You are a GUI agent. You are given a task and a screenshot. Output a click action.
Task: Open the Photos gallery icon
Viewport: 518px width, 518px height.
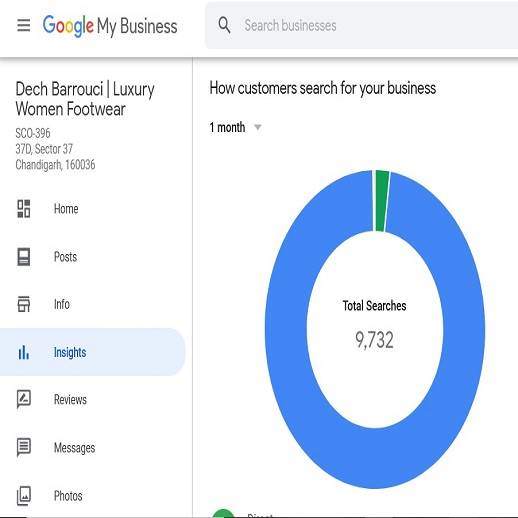pyautogui.click(x=24, y=496)
